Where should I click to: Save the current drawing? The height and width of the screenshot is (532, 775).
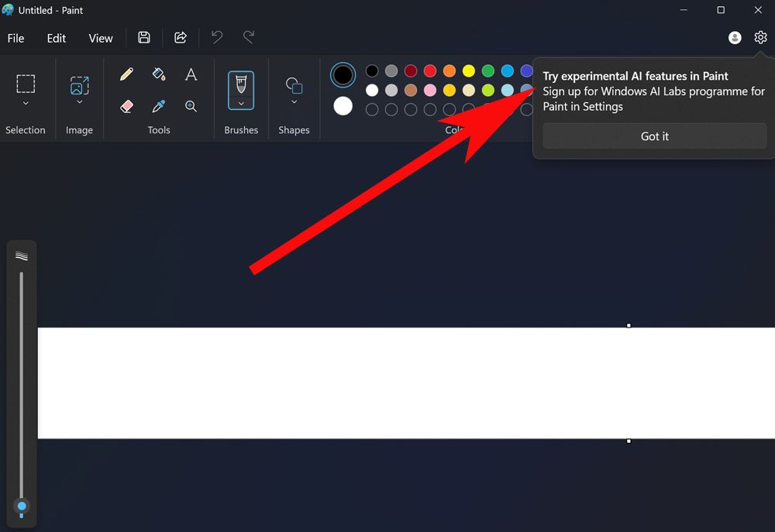tap(143, 37)
